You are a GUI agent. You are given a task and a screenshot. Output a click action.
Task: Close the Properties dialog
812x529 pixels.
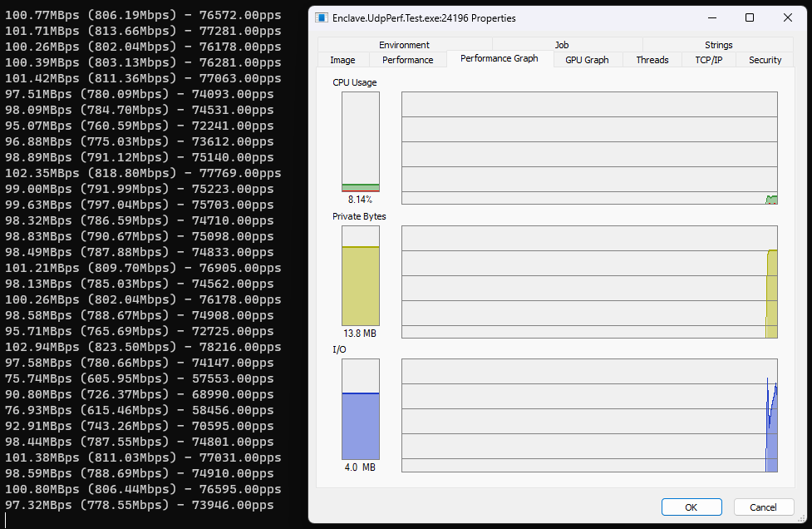pyautogui.click(x=788, y=17)
